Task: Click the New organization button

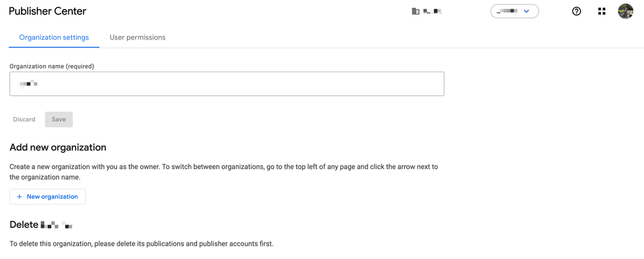Action: (x=47, y=197)
